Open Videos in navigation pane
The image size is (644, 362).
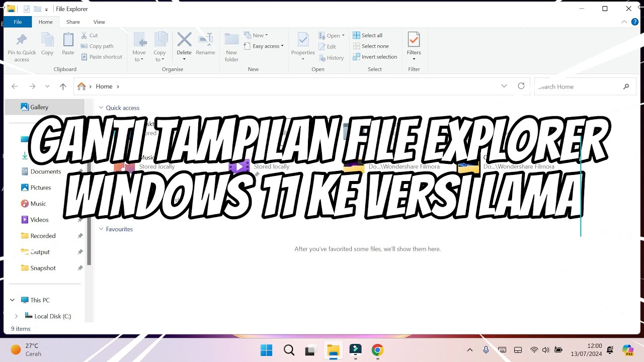coord(39,220)
